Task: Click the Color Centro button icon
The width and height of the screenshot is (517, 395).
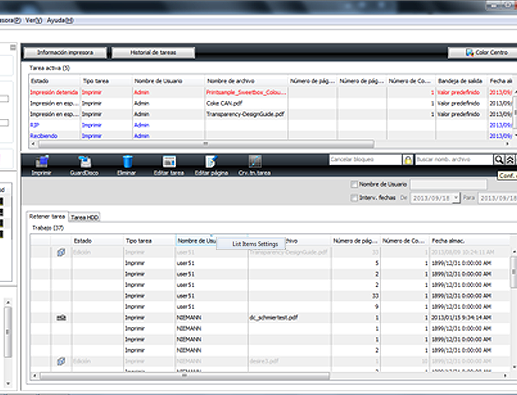Action: (x=470, y=53)
